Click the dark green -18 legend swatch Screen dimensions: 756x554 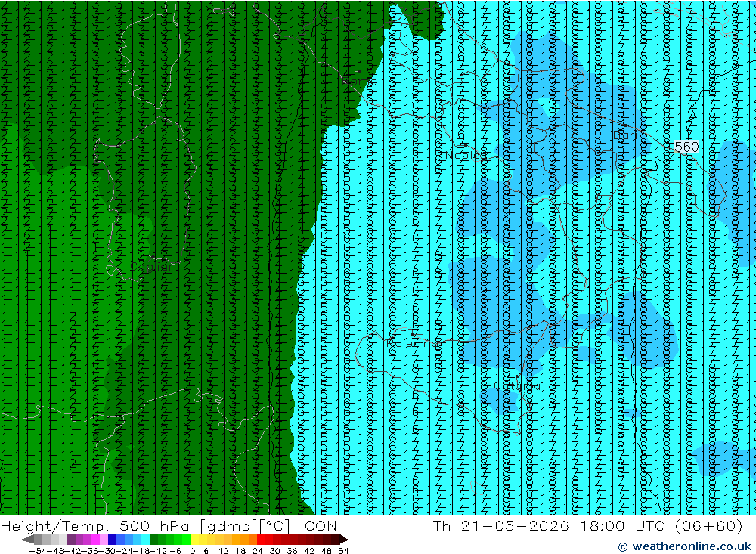pyautogui.click(x=153, y=539)
